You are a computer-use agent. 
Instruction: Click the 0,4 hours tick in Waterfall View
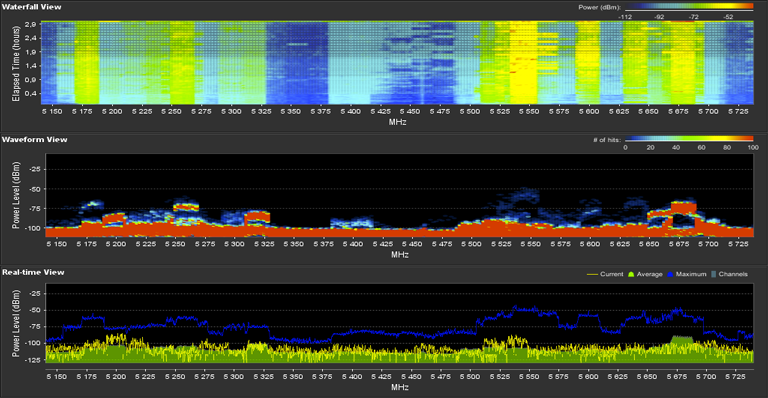[30, 93]
